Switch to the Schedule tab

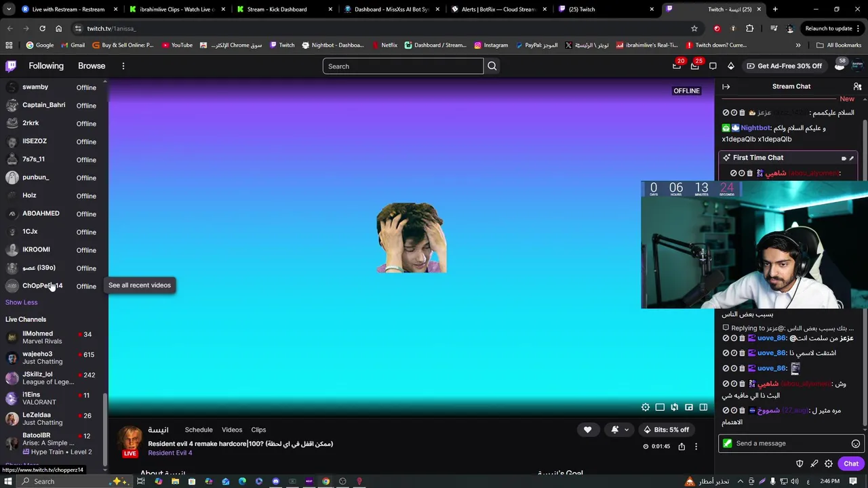(199, 430)
